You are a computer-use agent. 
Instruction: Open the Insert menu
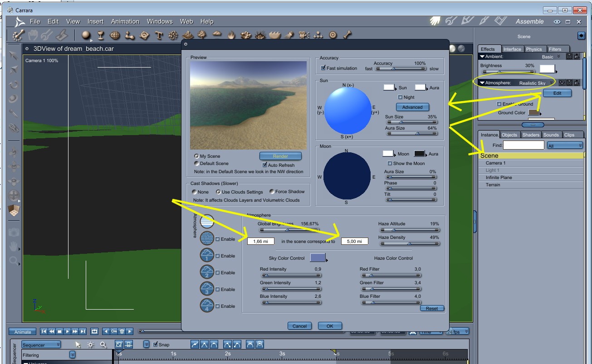click(95, 21)
